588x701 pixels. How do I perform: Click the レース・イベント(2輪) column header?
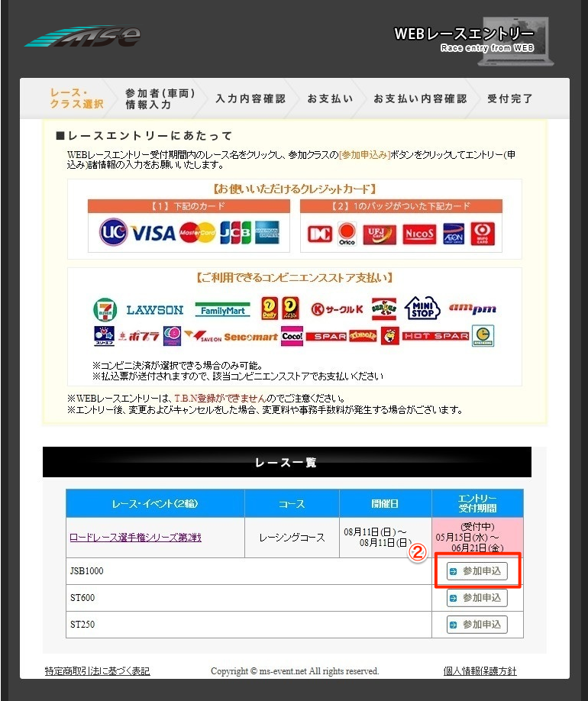click(155, 503)
